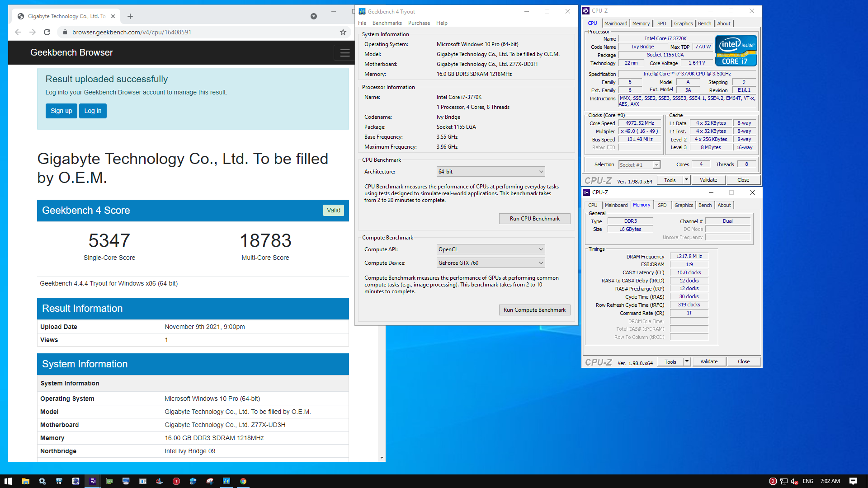Switch to Bench tab in bottom CPU-Z window

click(705, 205)
